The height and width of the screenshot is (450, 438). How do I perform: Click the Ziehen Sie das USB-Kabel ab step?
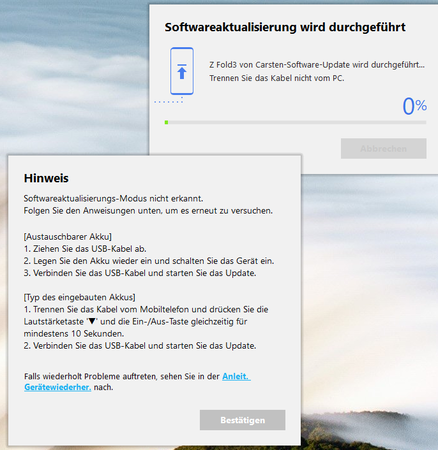coord(85,249)
